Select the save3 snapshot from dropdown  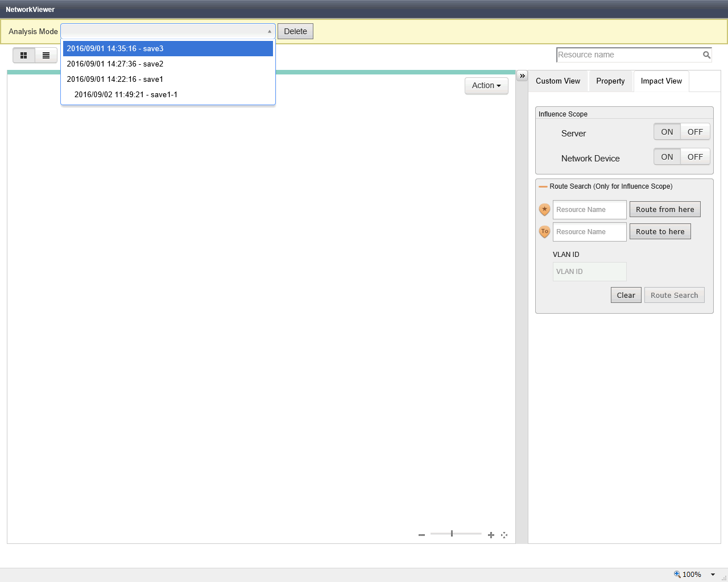(x=168, y=49)
